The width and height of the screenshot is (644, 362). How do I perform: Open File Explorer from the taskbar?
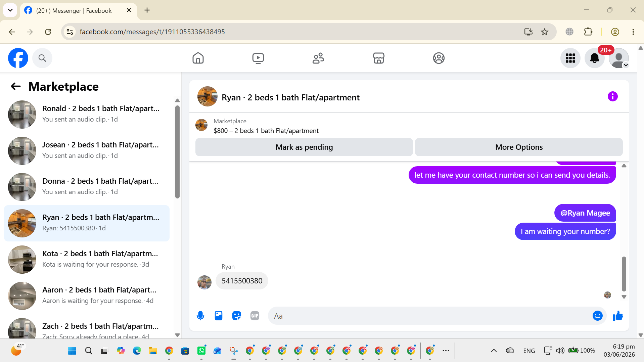[153, 351]
